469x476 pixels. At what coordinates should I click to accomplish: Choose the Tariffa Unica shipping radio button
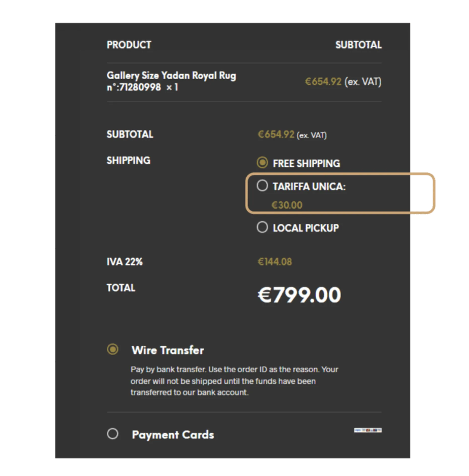[x=262, y=186]
